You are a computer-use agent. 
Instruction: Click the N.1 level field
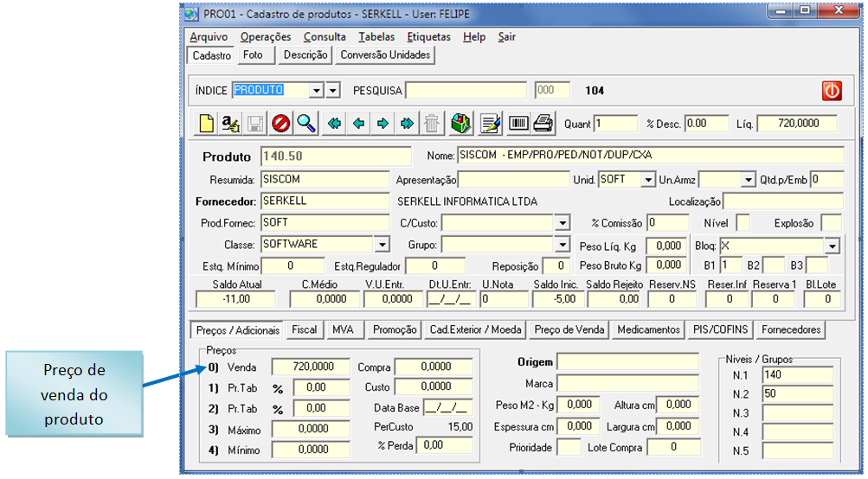[798, 375]
